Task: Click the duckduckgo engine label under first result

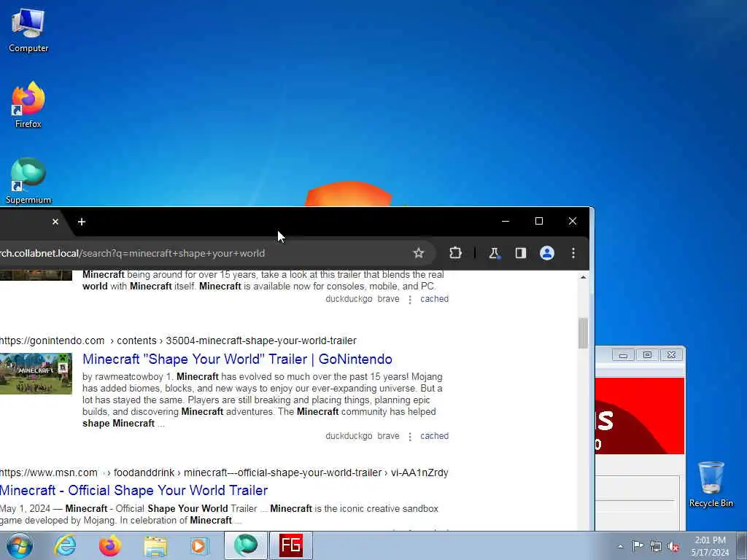Action: 349,299
